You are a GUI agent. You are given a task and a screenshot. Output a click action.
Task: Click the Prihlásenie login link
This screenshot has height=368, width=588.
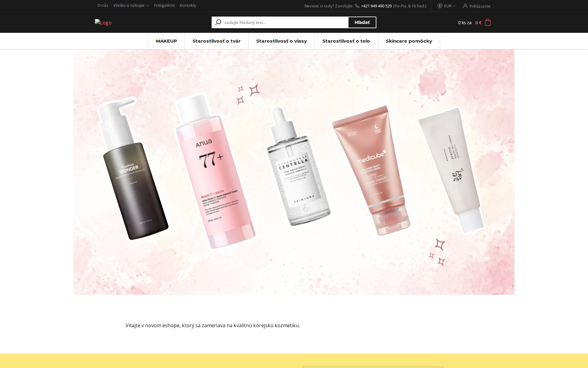(480, 6)
